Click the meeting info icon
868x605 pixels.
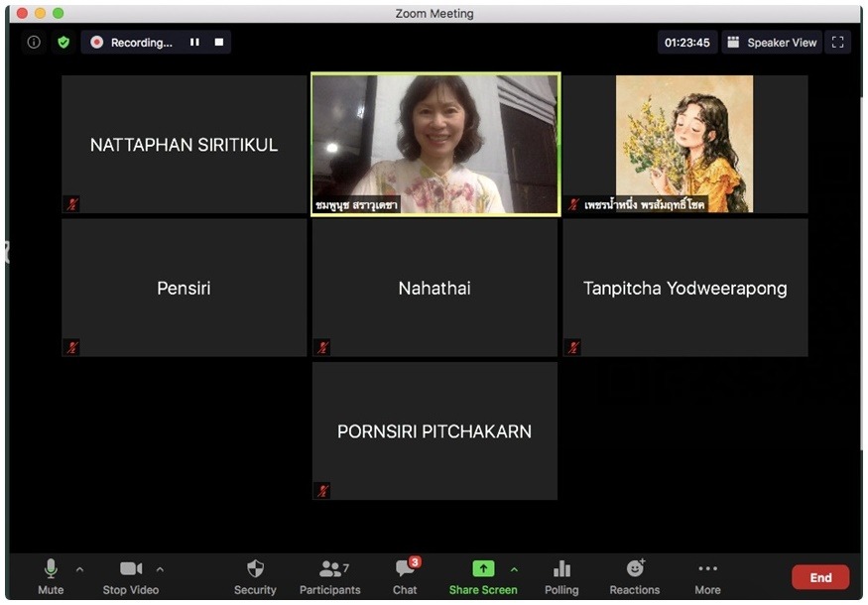point(34,43)
